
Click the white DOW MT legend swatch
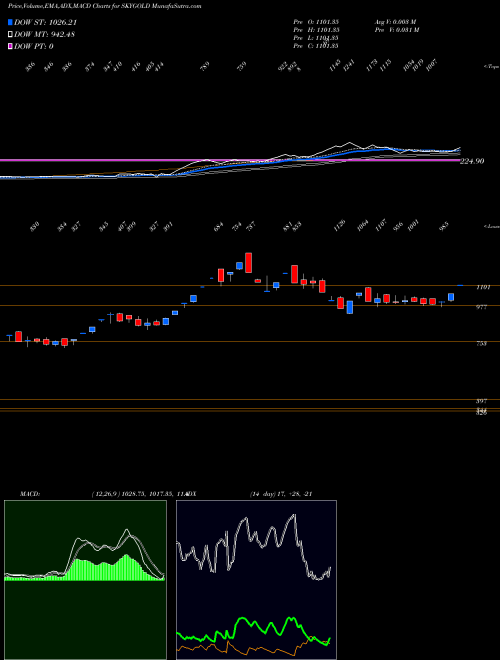(x=10, y=34)
